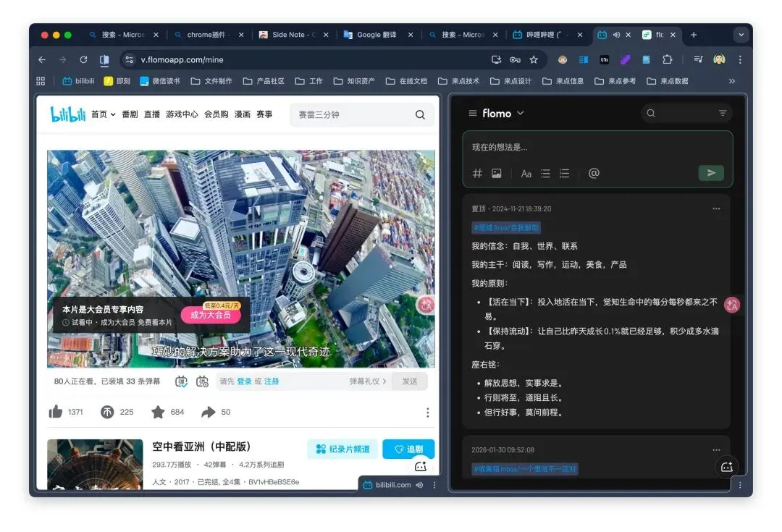Click the 追剧 follow button
This screenshot has height=532, width=782.
[x=408, y=449]
